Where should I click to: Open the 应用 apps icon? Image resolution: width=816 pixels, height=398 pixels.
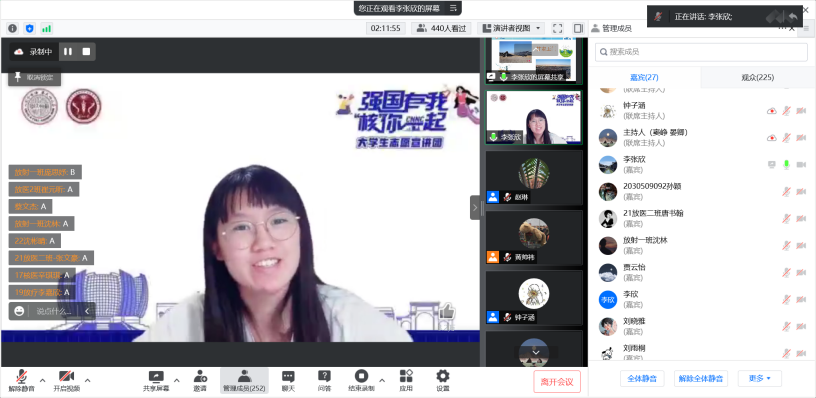pyautogui.click(x=406, y=381)
